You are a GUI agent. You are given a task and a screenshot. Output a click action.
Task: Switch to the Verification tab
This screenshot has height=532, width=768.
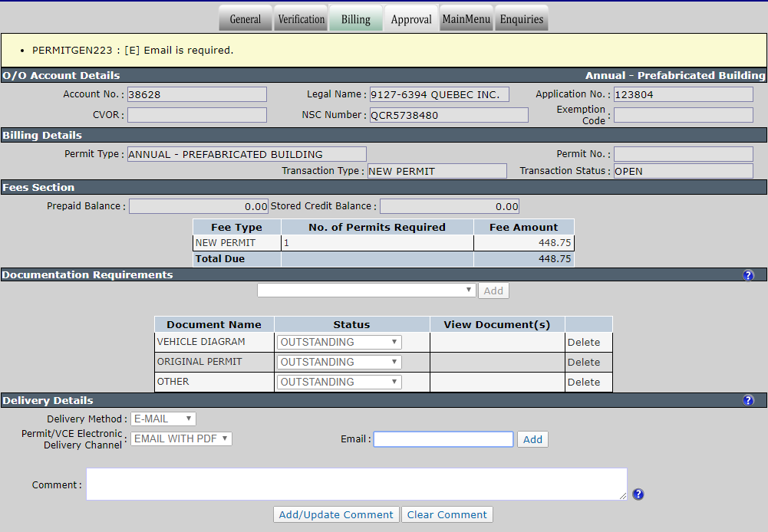(x=302, y=19)
